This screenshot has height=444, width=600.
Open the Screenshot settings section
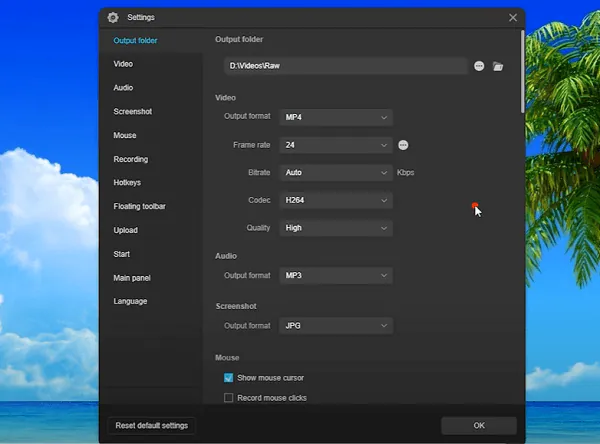[x=133, y=111]
